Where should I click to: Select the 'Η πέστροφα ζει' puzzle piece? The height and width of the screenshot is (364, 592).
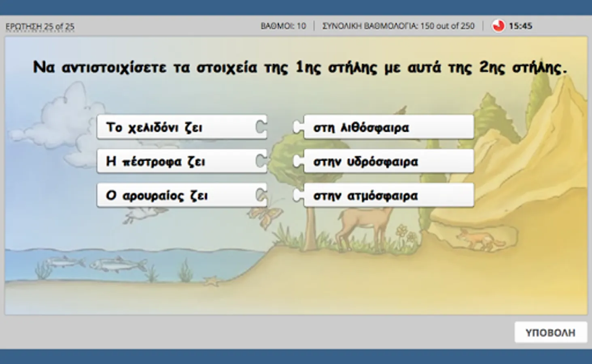click(x=182, y=161)
